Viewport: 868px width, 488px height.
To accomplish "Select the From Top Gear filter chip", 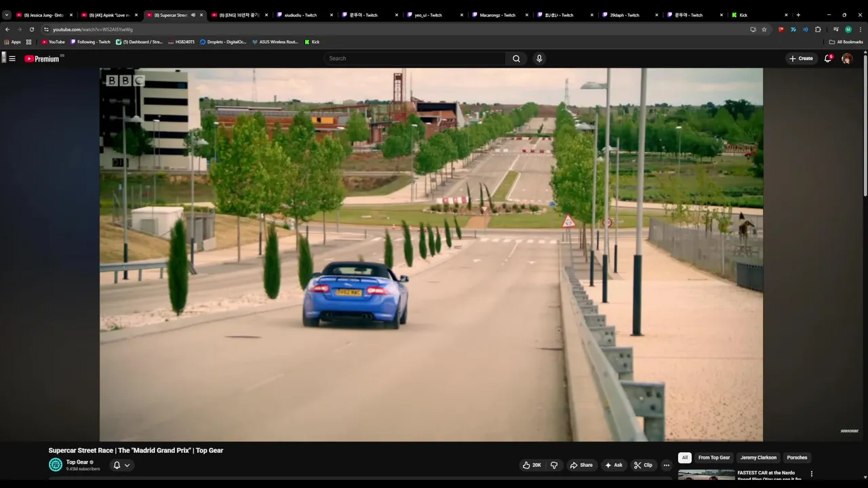I will coord(714,457).
